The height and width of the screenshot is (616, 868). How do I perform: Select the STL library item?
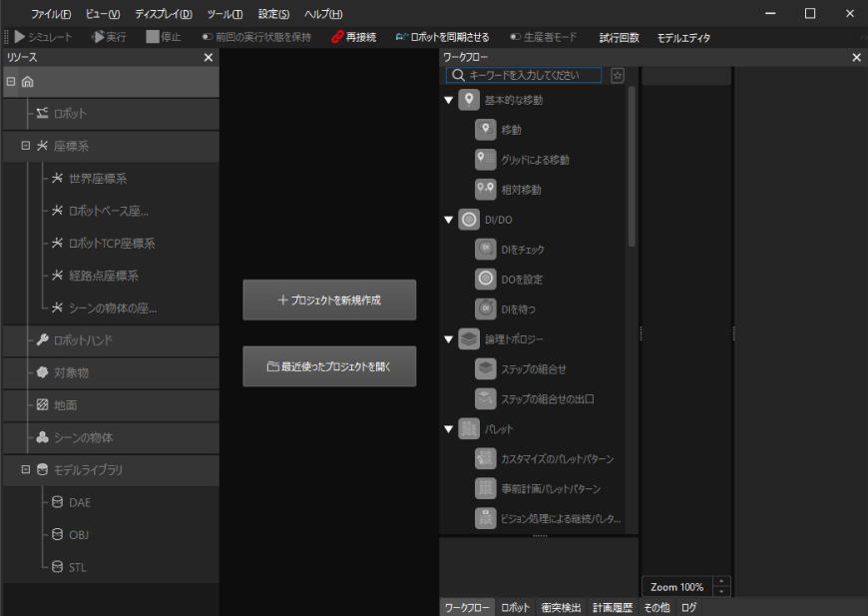[78, 567]
